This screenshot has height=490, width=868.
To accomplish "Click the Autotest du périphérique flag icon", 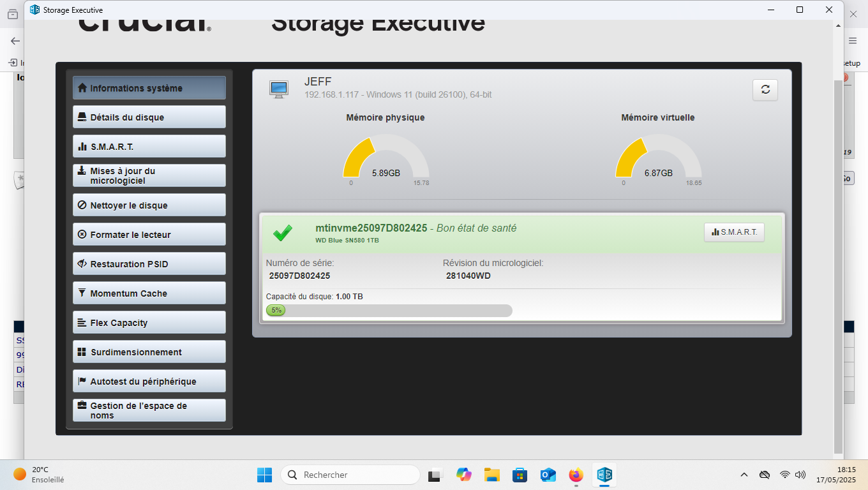I will point(82,382).
